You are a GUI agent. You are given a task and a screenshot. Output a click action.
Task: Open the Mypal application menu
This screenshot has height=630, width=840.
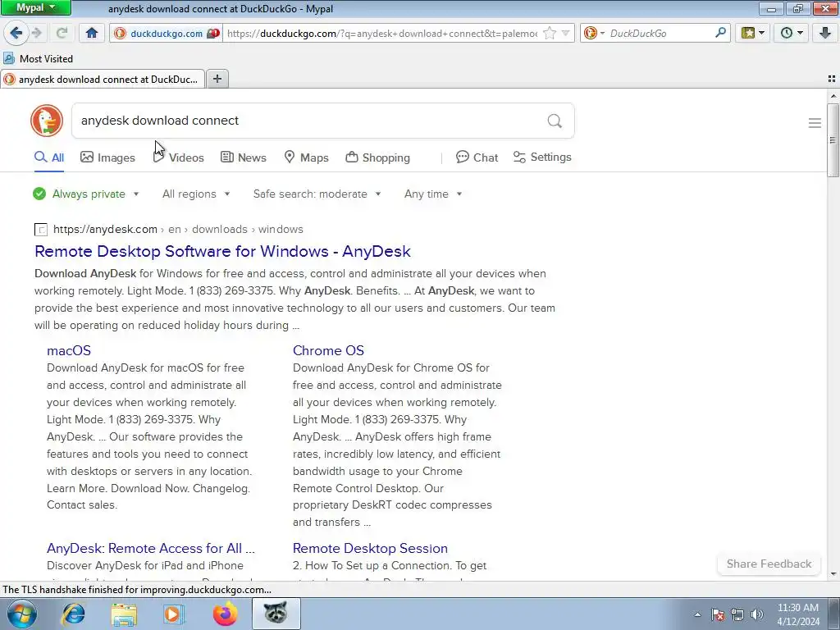[35, 7]
